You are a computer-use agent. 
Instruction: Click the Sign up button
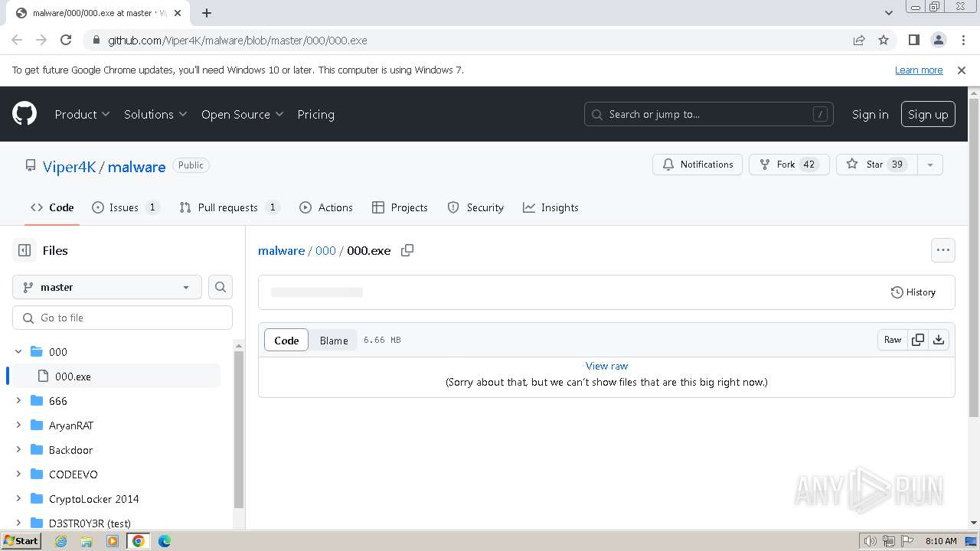click(928, 114)
